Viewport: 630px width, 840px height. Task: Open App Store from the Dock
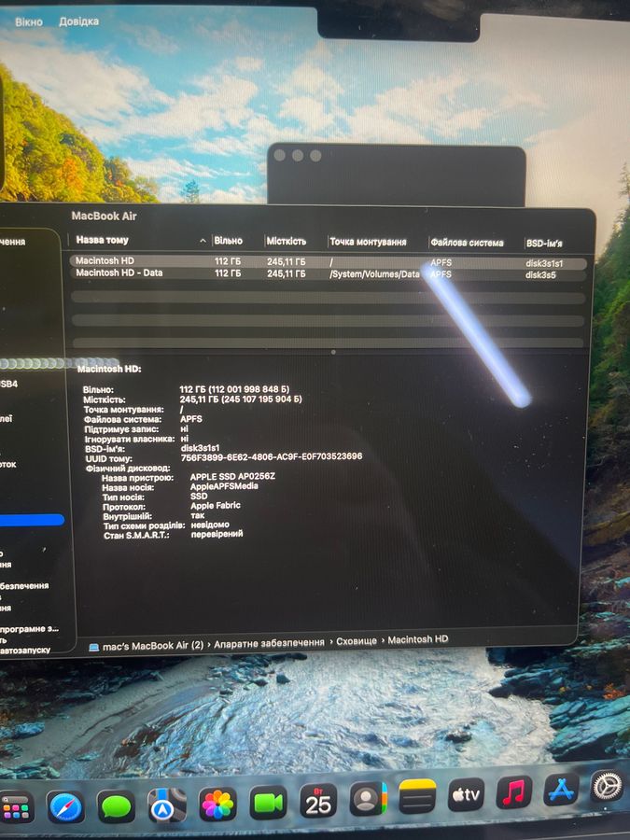click(x=561, y=790)
